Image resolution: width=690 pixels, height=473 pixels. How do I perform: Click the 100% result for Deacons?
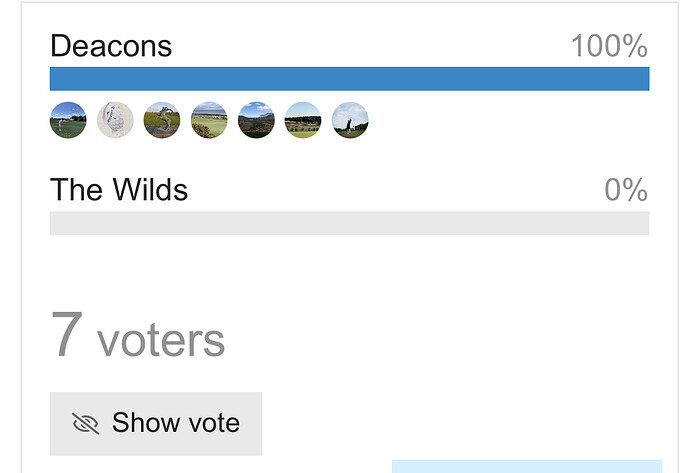[x=608, y=46]
